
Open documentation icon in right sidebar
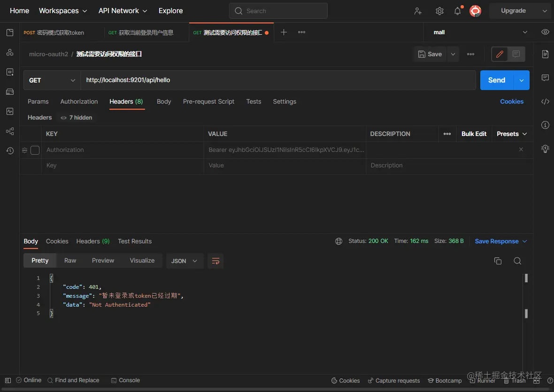[x=545, y=54]
